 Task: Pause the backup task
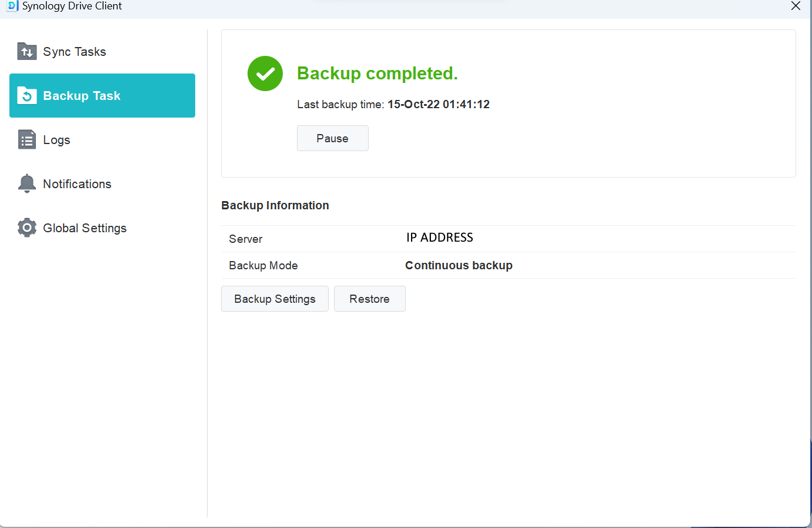pyautogui.click(x=333, y=138)
